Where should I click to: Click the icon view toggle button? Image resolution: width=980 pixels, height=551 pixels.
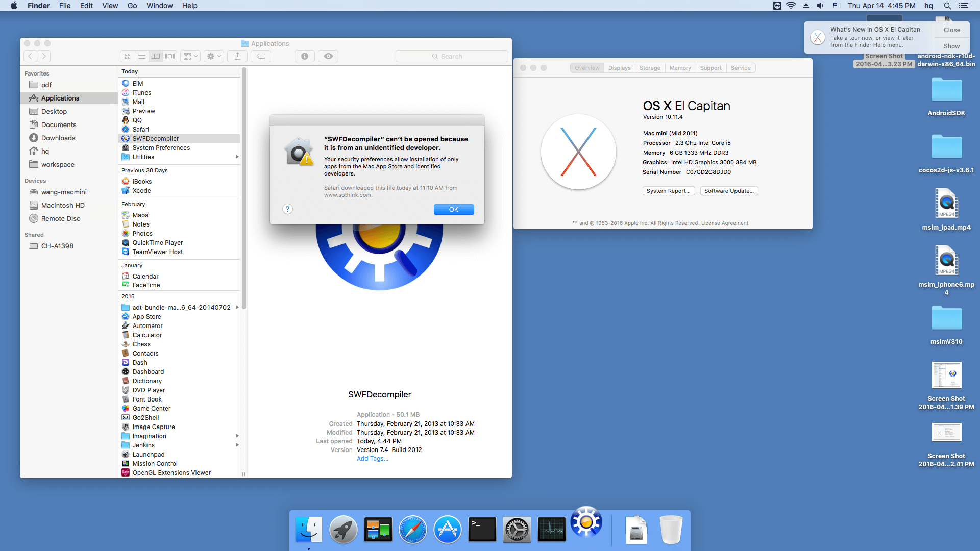127,56
